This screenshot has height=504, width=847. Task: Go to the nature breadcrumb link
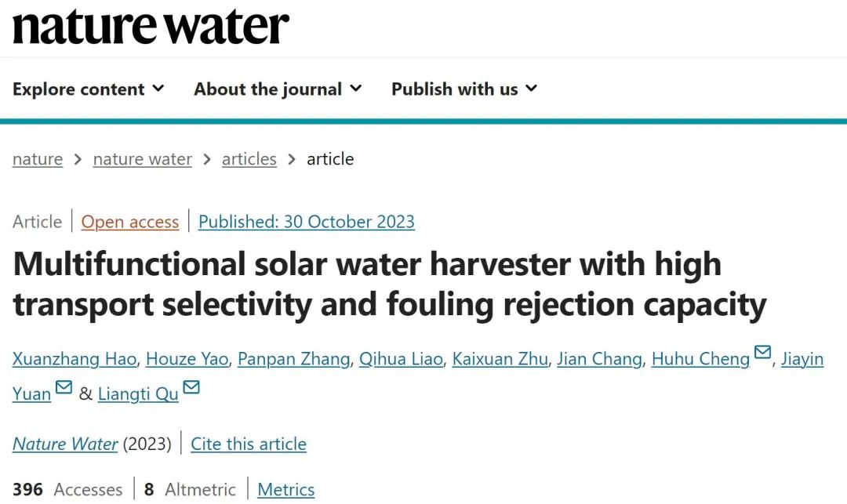pos(38,159)
